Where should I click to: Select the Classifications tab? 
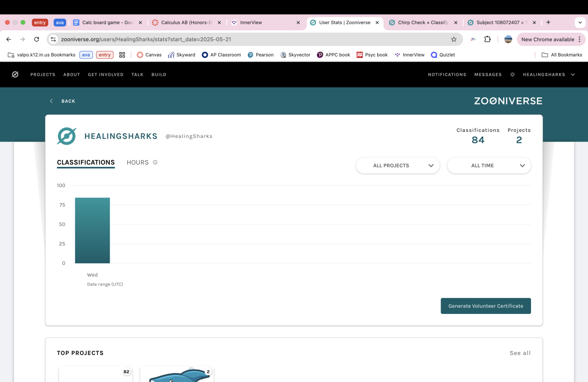(86, 162)
